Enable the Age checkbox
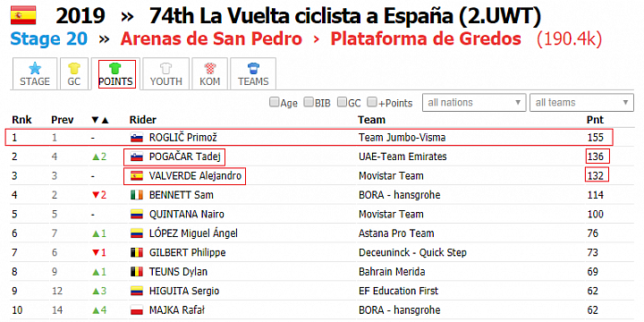 [x=274, y=102]
